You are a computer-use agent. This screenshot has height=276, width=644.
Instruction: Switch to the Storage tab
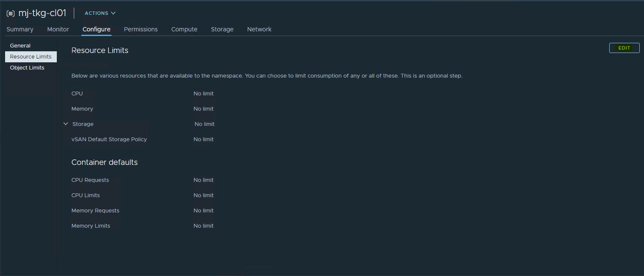click(x=222, y=29)
